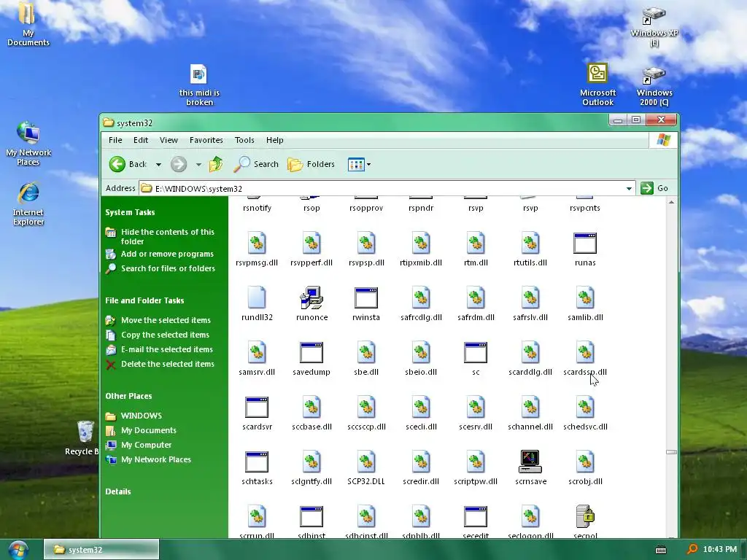Screen dimensions: 747x560
Task: Select the safrcdlg.dll file icon
Action: (x=421, y=298)
